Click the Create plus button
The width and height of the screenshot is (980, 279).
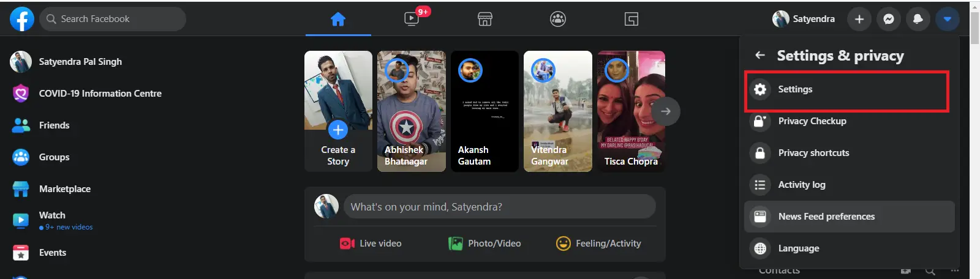859,19
